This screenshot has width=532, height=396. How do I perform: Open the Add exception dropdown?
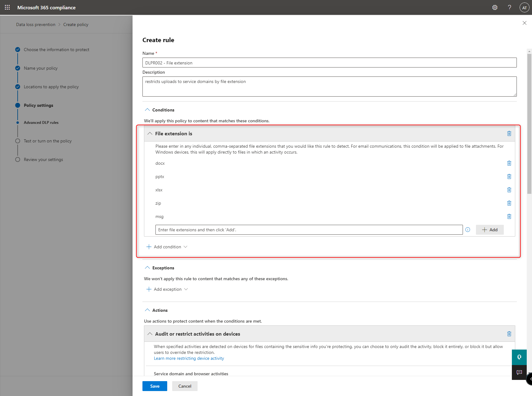[x=168, y=289]
